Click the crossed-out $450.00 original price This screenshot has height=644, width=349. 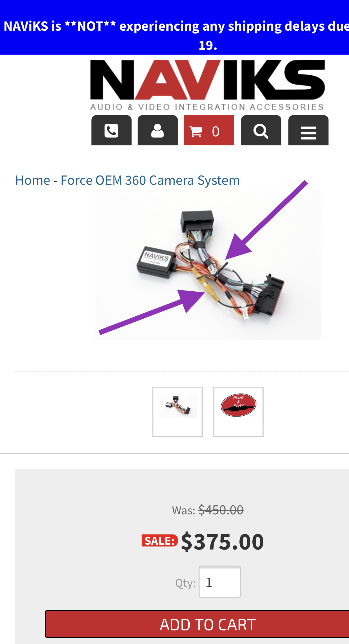221,510
